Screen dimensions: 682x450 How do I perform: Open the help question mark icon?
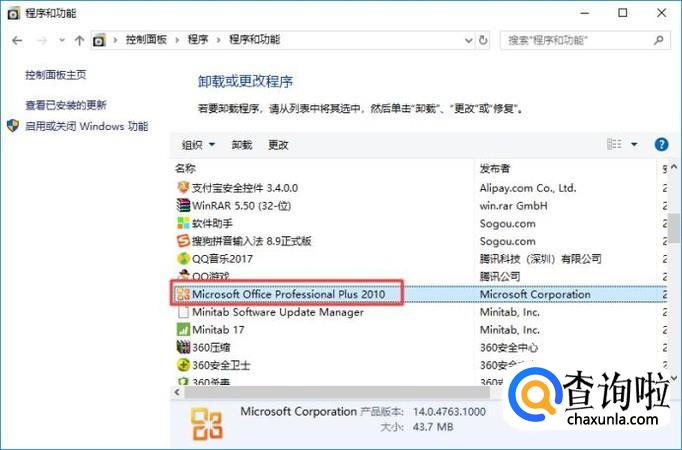pyautogui.click(x=661, y=145)
